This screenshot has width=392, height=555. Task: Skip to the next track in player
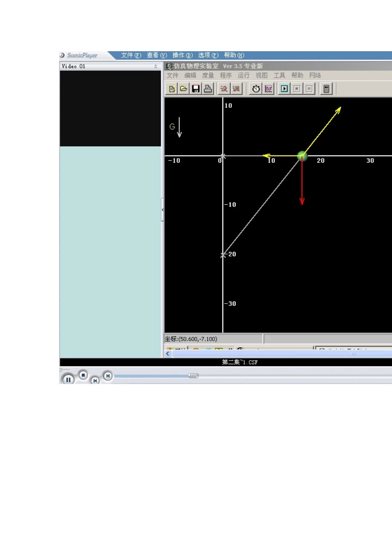pyautogui.click(x=107, y=376)
